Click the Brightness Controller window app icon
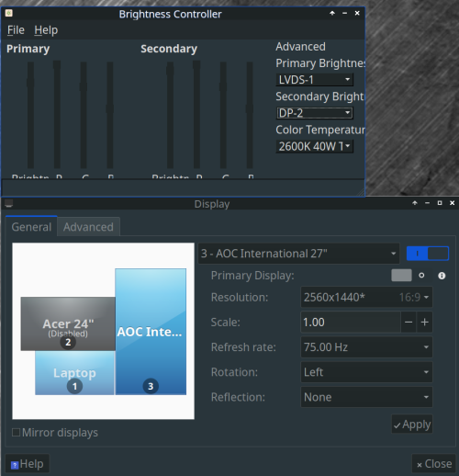This screenshot has height=476, width=459. [x=9, y=13]
